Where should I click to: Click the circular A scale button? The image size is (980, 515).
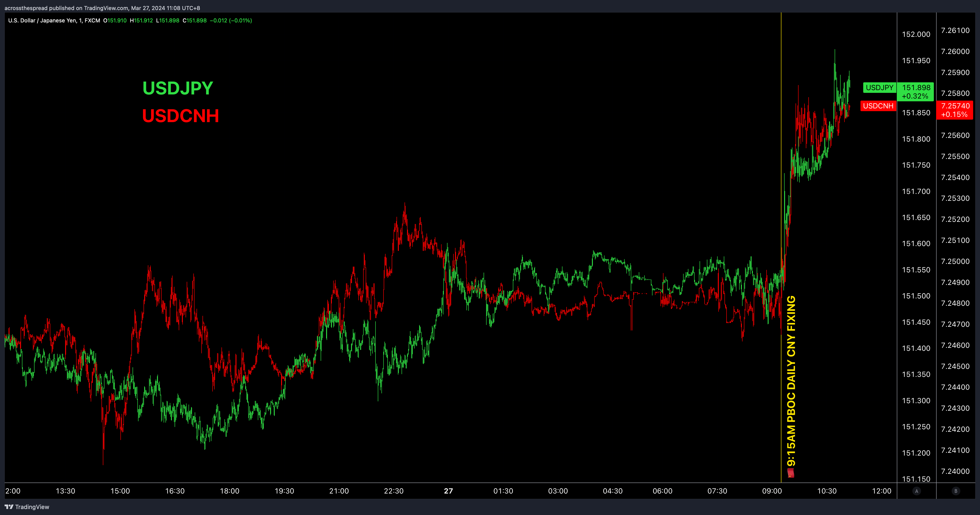(916, 491)
